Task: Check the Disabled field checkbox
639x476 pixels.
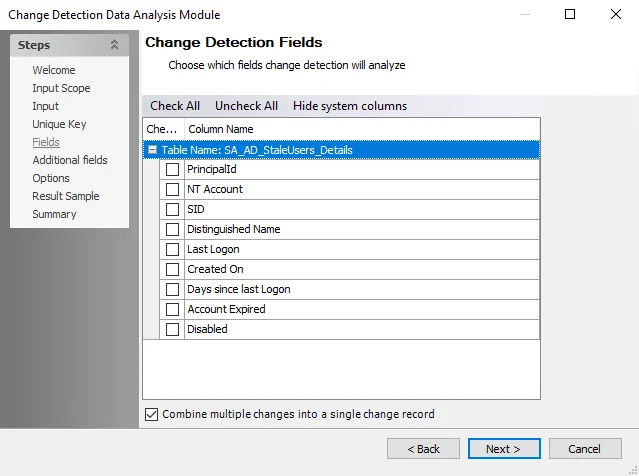Action: (x=172, y=329)
